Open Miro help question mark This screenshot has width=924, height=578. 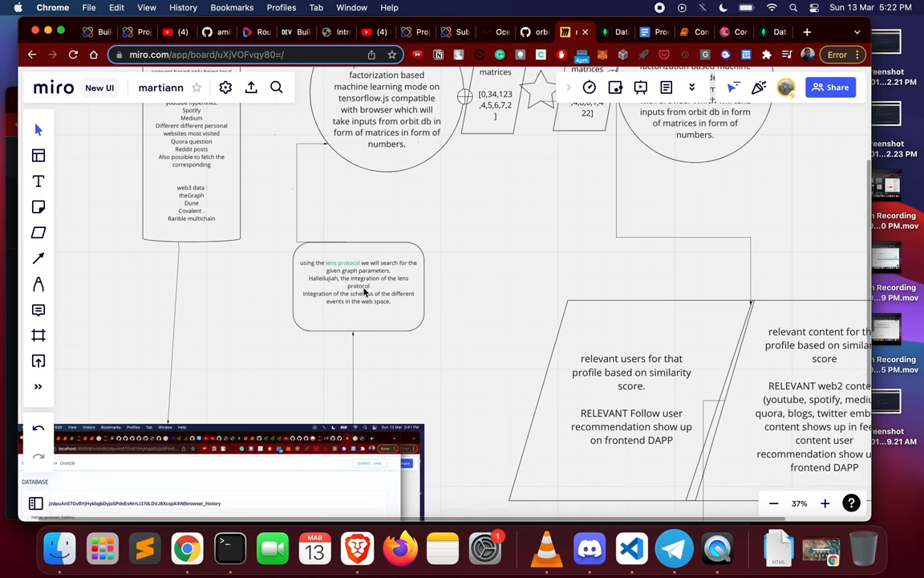(x=851, y=503)
